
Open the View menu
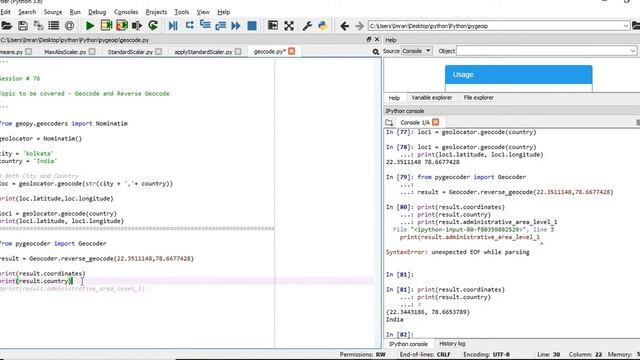point(203,12)
